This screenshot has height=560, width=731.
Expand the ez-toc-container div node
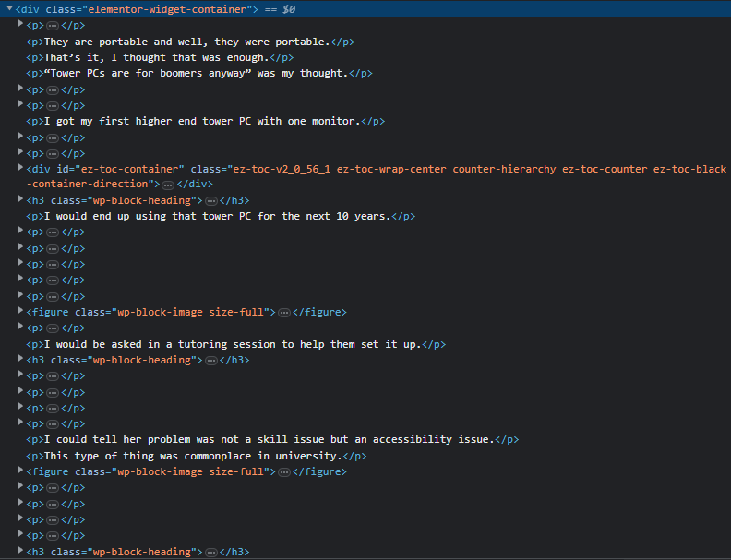point(20,167)
